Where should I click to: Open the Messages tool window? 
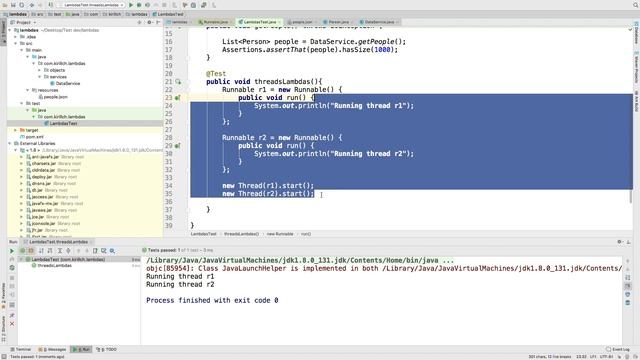[x=52, y=349]
